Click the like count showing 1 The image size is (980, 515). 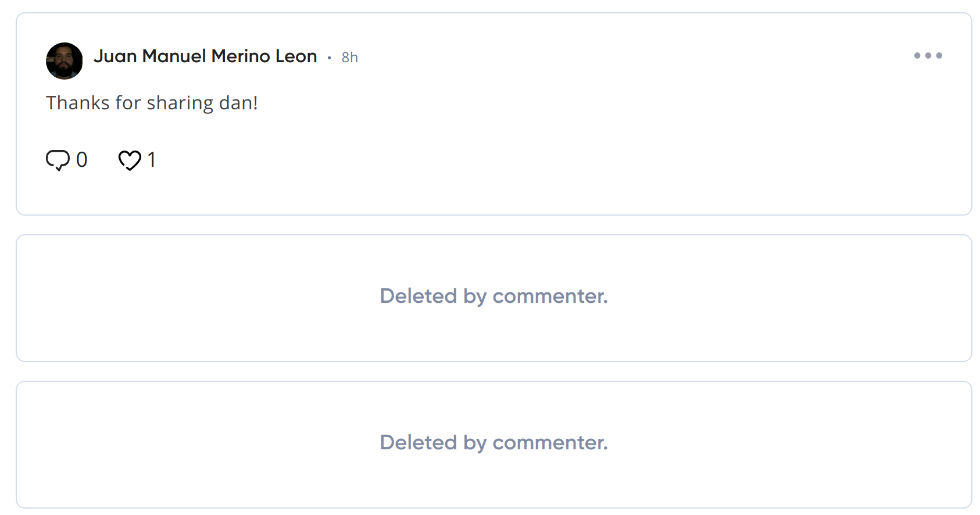pyautogui.click(x=152, y=160)
